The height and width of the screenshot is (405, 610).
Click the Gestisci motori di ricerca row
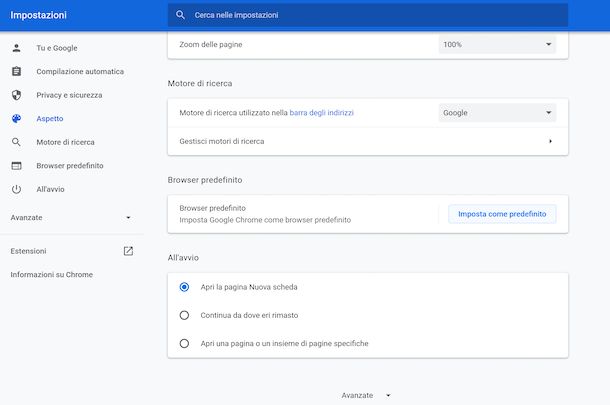tap(368, 141)
